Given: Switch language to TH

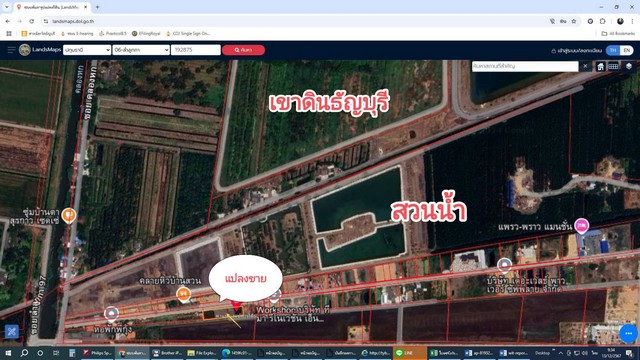Looking at the screenshot, I should point(613,50).
